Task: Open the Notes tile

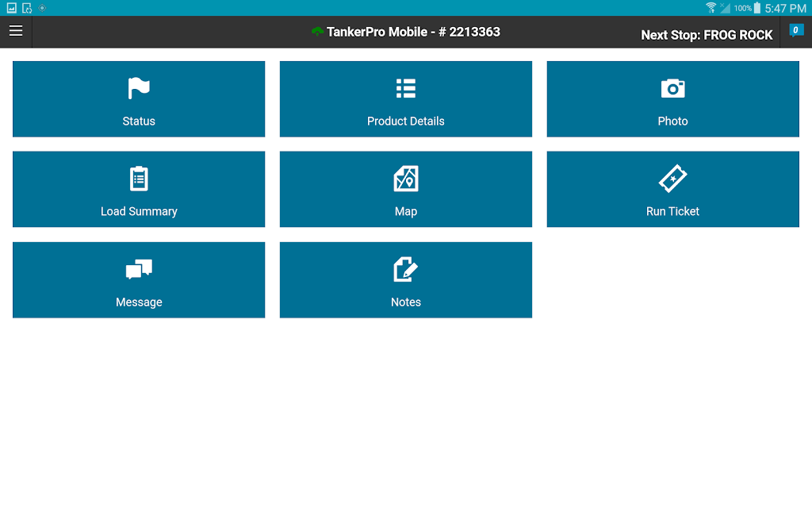Action: (406, 280)
